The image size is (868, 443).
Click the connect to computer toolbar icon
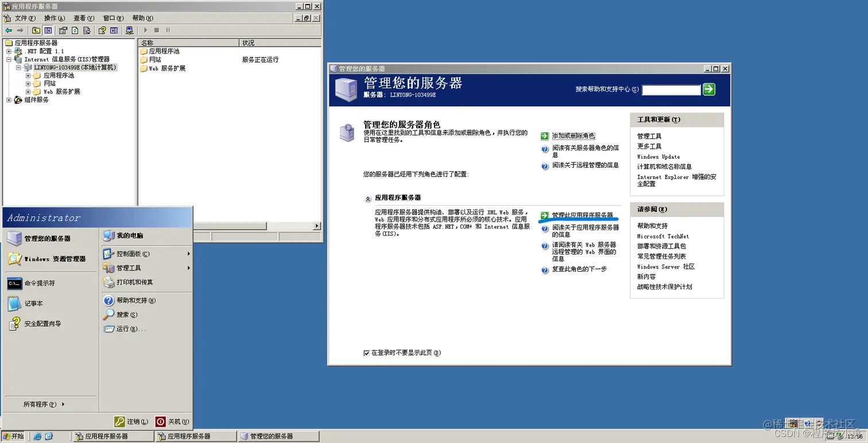[x=129, y=30]
